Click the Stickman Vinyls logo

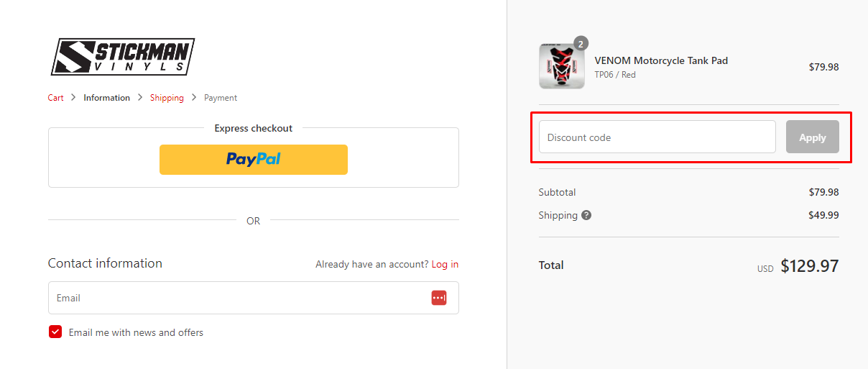(123, 57)
